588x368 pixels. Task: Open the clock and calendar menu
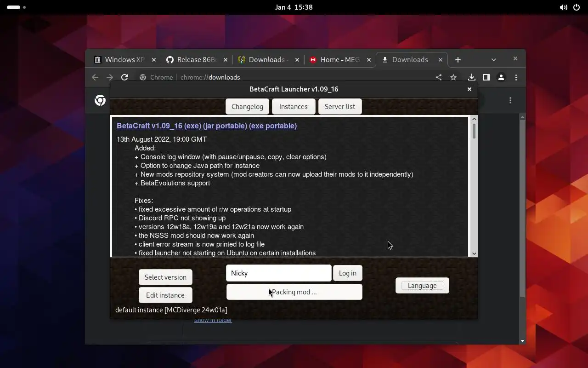coord(294,7)
